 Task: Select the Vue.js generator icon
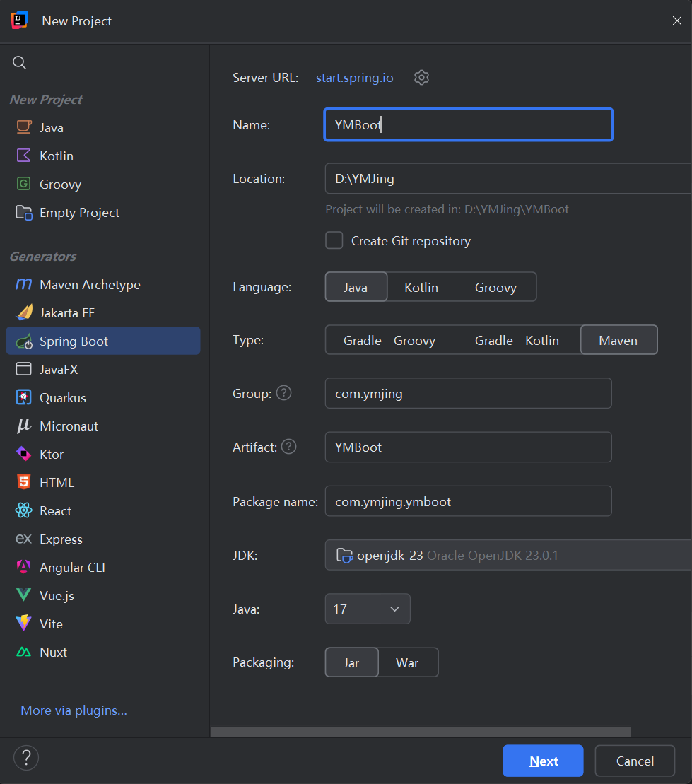coord(23,595)
